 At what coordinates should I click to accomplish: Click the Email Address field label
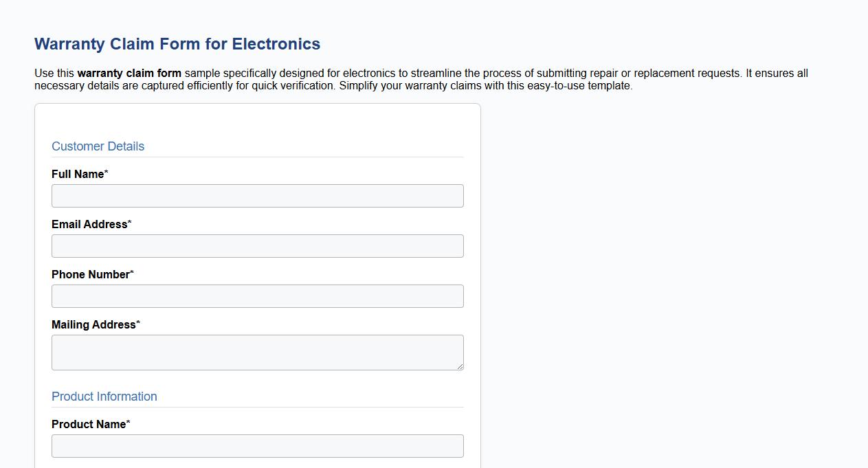(89, 224)
